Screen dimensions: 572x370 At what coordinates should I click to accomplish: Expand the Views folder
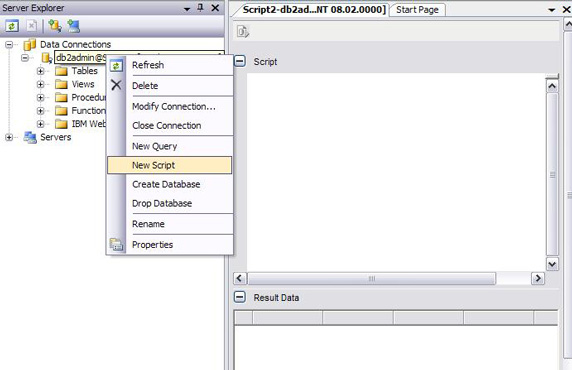point(40,84)
